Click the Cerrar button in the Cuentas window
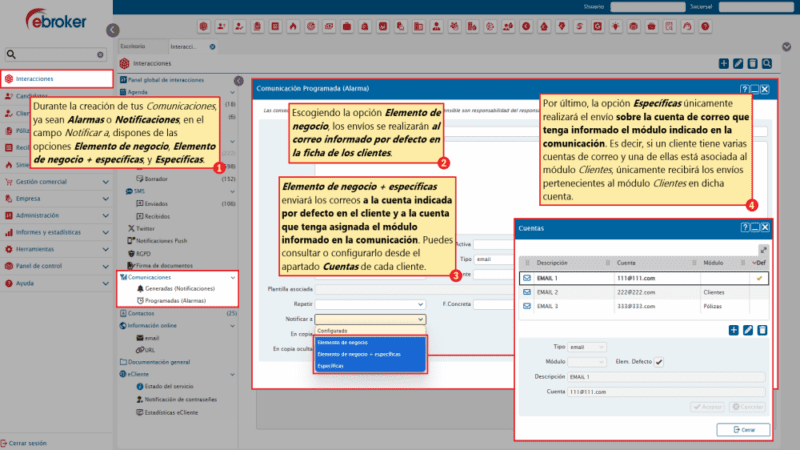Image resolution: width=800 pixels, height=450 pixels. click(x=743, y=430)
